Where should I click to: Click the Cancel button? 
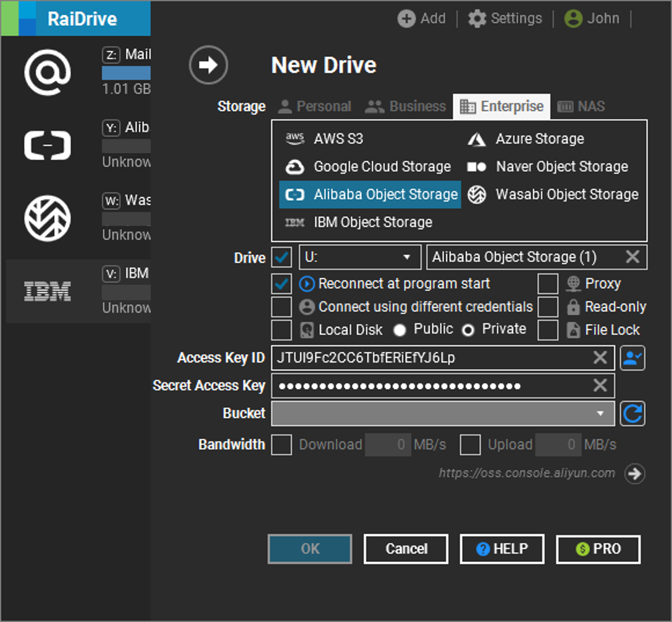point(406,548)
